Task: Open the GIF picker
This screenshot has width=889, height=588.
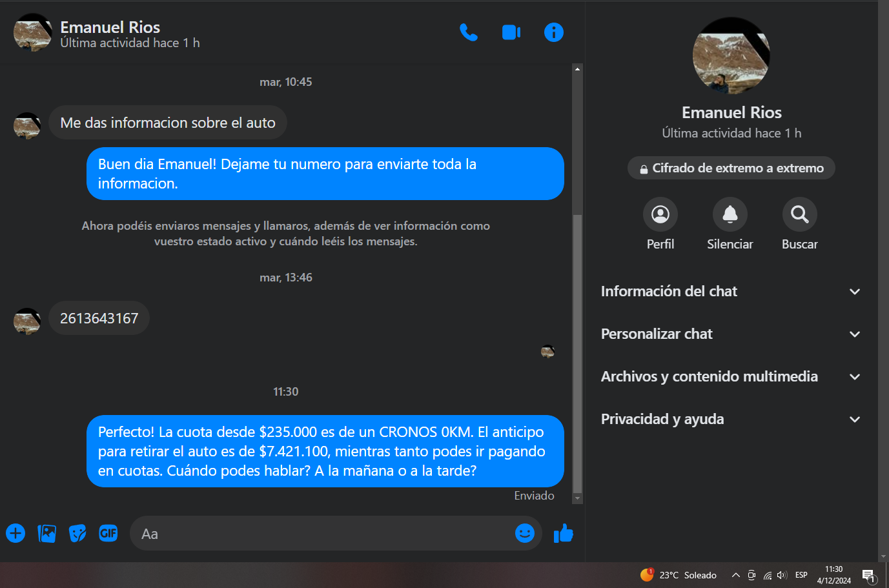Action: (x=108, y=533)
